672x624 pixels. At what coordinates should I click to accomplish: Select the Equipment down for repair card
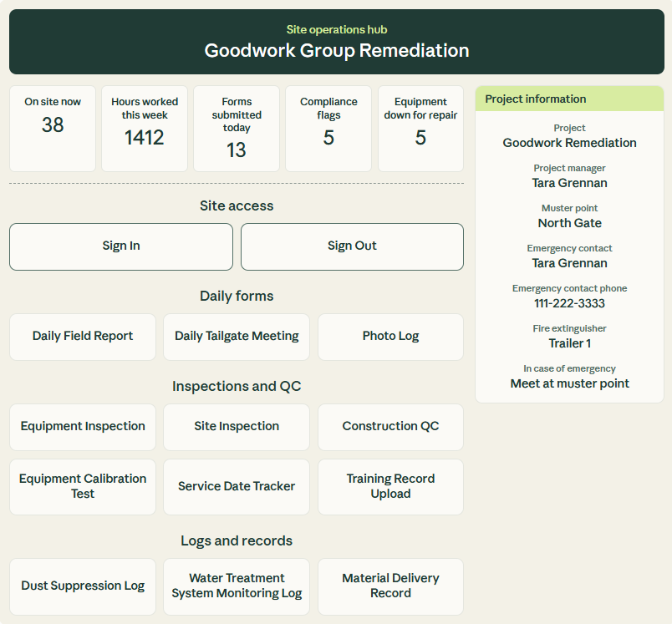click(420, 129)
